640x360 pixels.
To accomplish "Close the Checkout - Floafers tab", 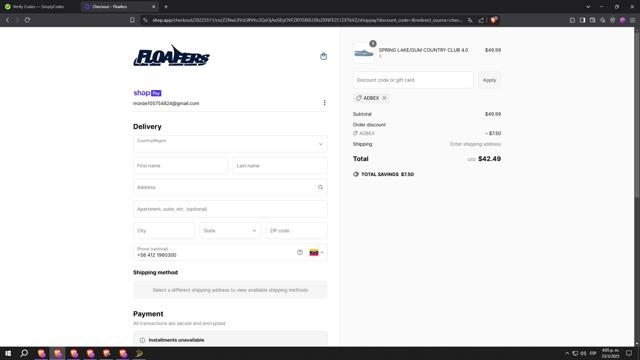I will 153,7.
